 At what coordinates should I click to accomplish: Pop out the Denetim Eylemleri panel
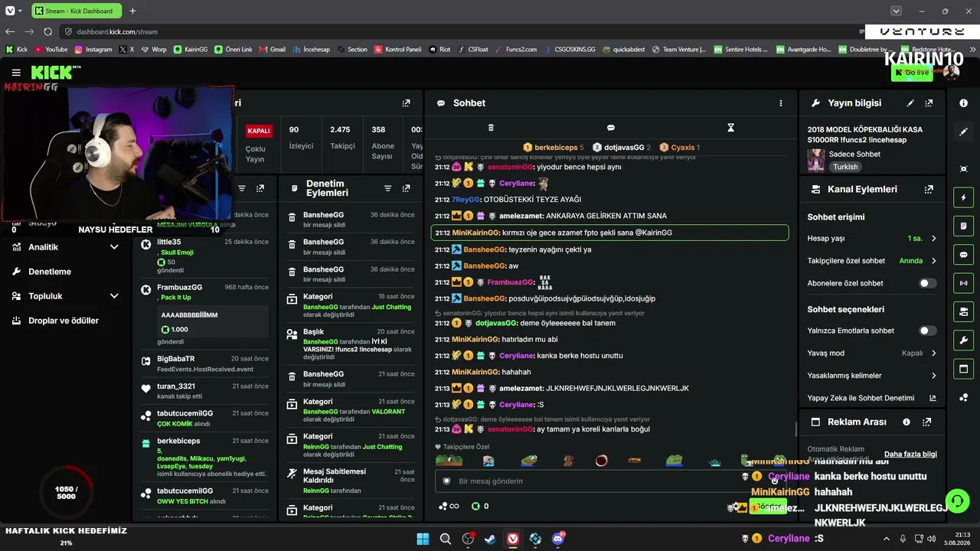(406, 188)
